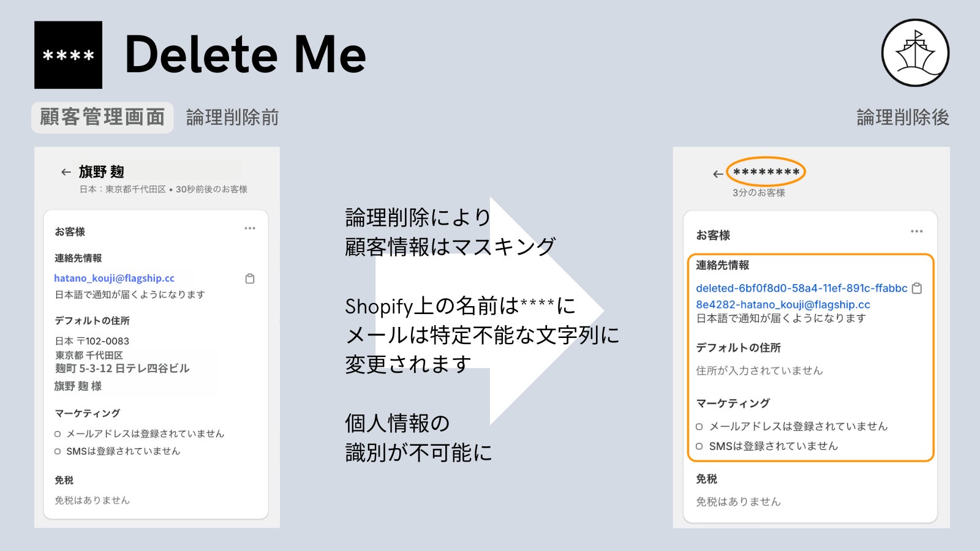Select the 顧客管理画面 tab label
Viewport: 980px width, 551px height.
tap(102, 117)
